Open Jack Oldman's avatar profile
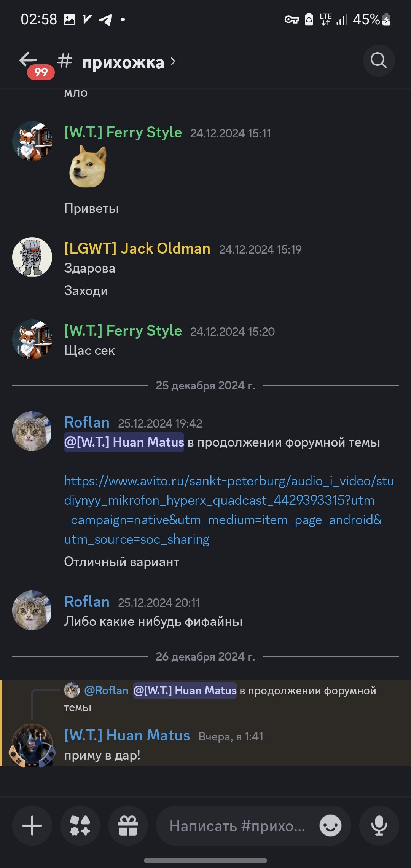 point(32,257)
